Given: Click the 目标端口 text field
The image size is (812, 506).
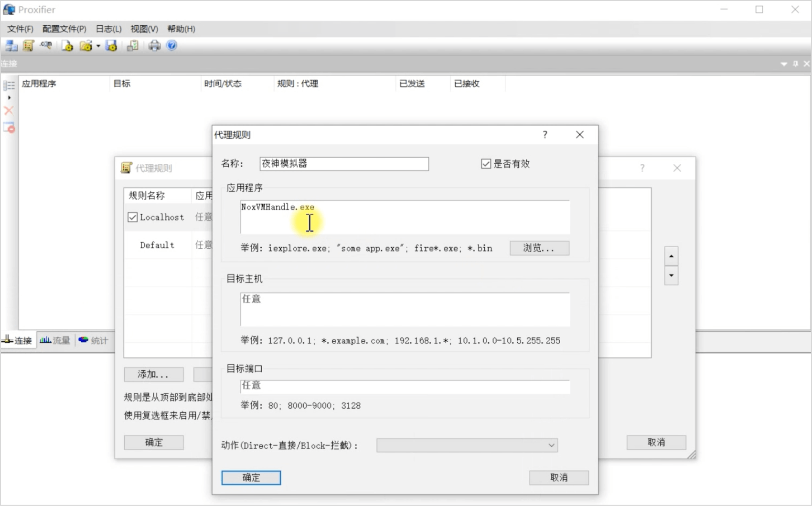Looking at the screenshot, I should tap(405, 386).
